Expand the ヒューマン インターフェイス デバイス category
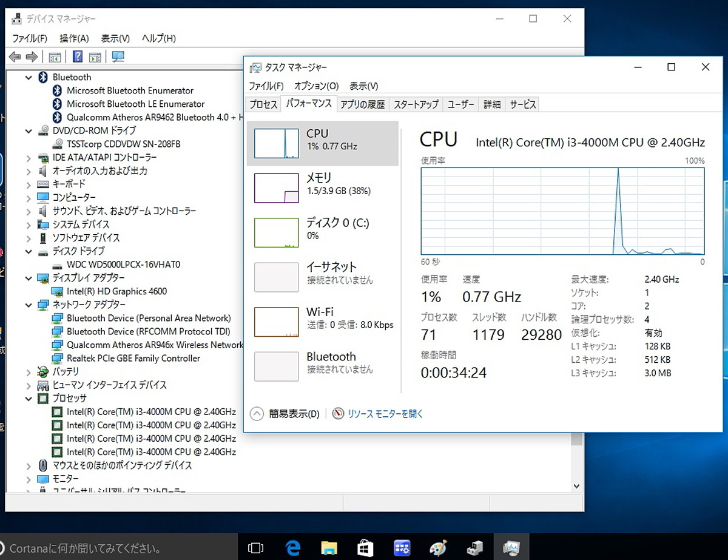The image size is (728, 560). [29, 385]
